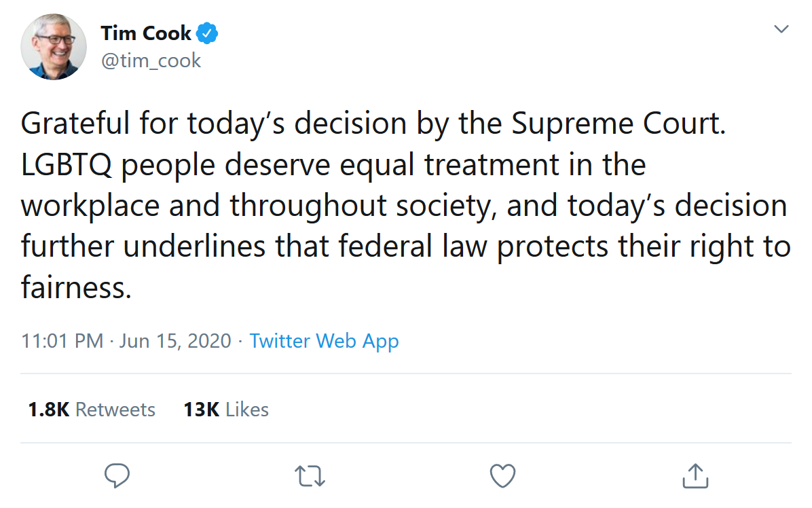
Task: Click the blue verified badge
Action: coord(207,32)
